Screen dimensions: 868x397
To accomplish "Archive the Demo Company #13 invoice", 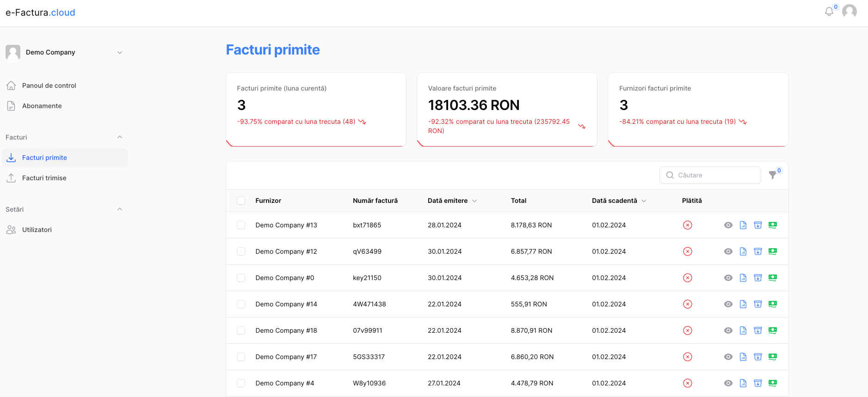I will [x=758, y=225].
